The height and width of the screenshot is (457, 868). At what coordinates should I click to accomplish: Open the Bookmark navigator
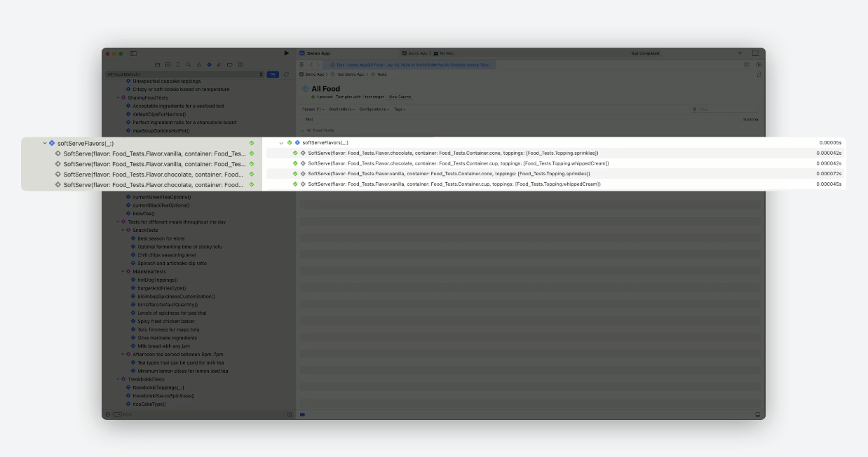178,64
